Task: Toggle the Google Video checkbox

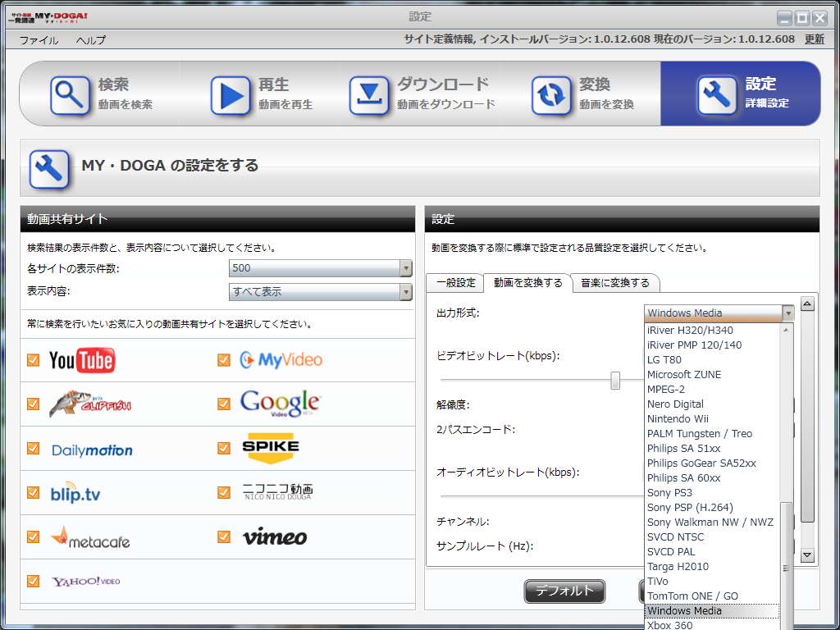Action: pos(224,404)
